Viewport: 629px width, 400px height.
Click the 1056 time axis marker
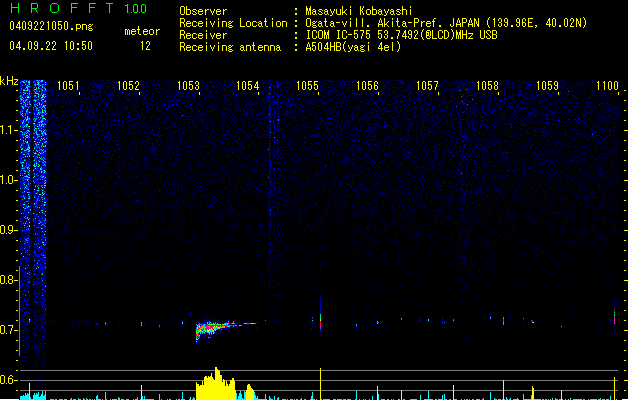[367, 86]
